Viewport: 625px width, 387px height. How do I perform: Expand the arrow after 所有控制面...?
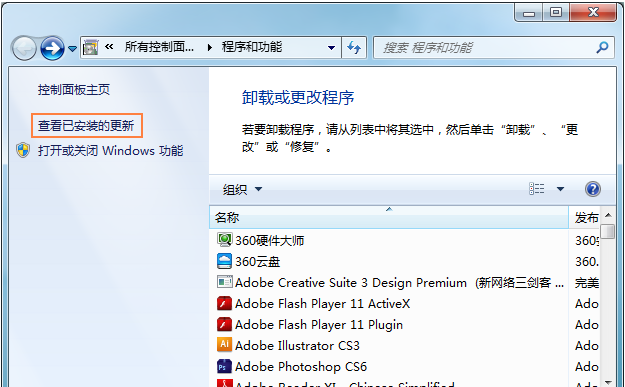pos(210,48)
